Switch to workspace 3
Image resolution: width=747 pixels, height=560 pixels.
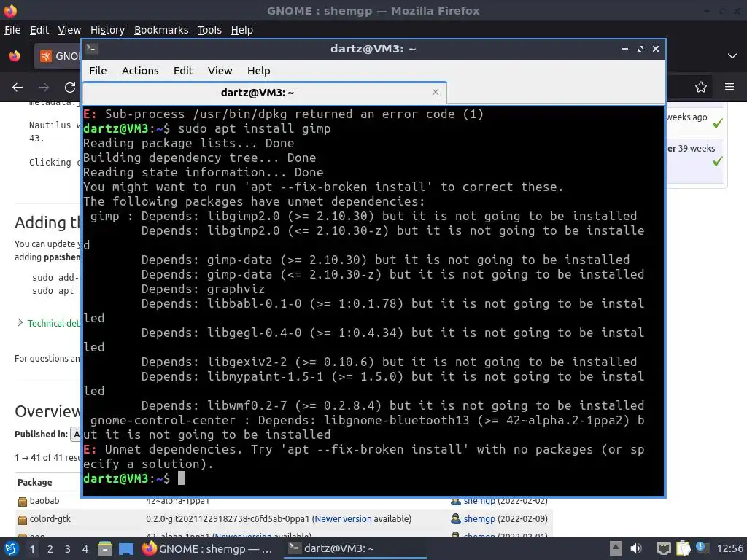[x=68, y=549]
